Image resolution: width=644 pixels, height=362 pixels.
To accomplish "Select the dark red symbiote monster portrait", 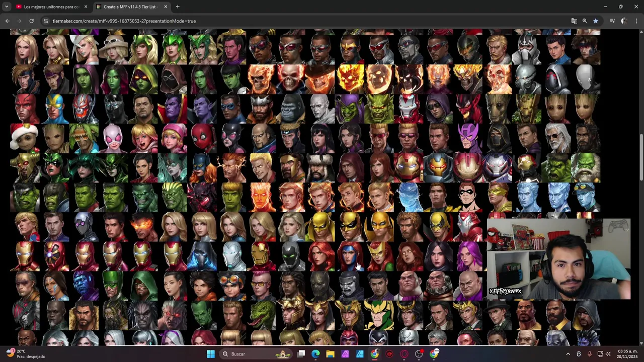I will point(202,197).
